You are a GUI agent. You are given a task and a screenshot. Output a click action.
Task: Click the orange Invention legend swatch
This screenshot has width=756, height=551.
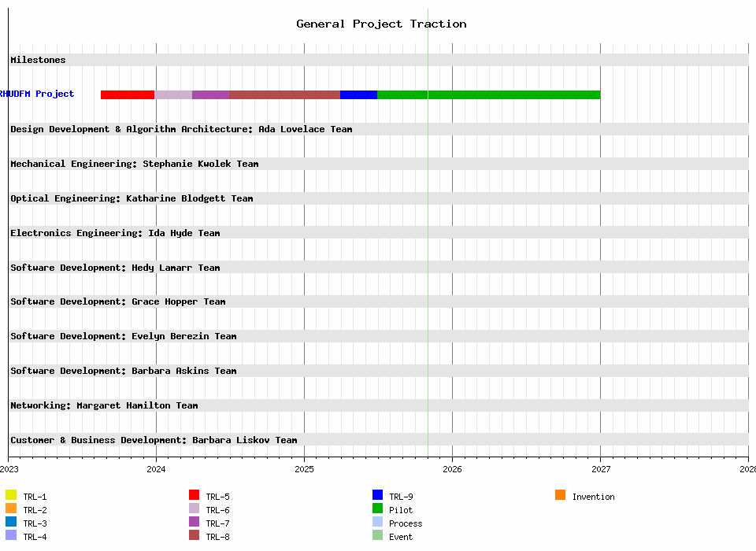point(560,495)
